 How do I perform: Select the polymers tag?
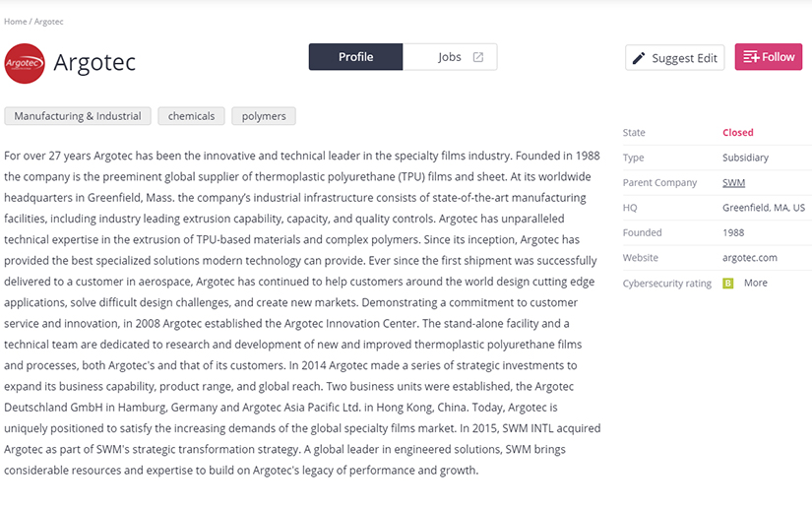point(264,116)
